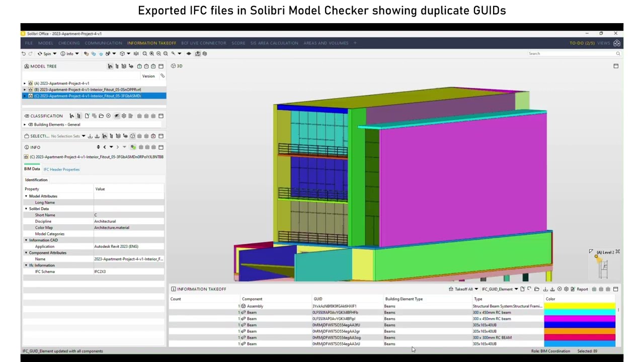
Task: Click the Undo arrow in the toolbar
Action: (x=24, y=54)
